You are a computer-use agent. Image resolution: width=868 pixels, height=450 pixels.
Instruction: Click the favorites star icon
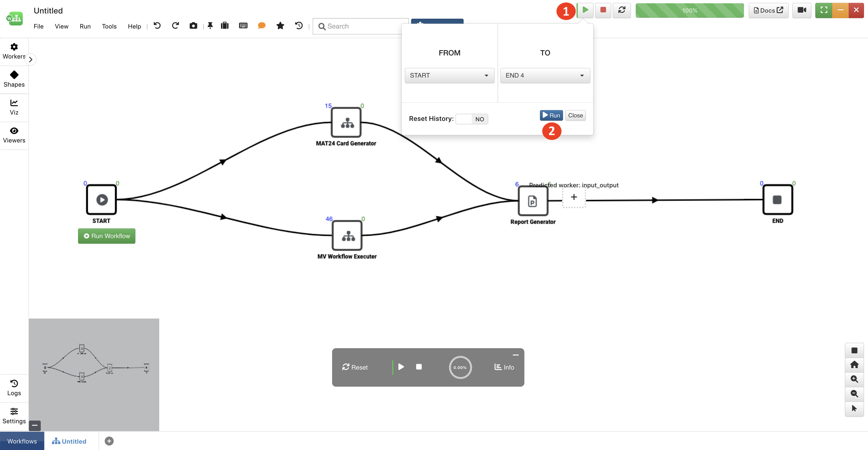click(280, 26)
